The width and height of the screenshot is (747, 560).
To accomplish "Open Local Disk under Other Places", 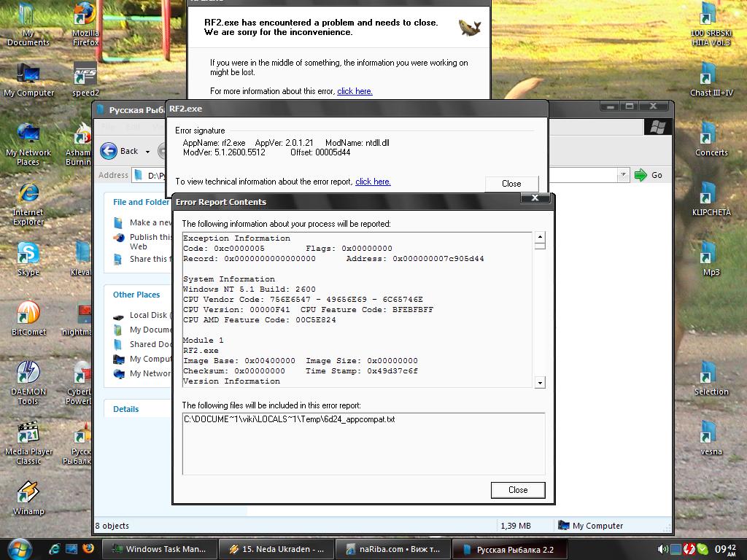I will point(143,315).
